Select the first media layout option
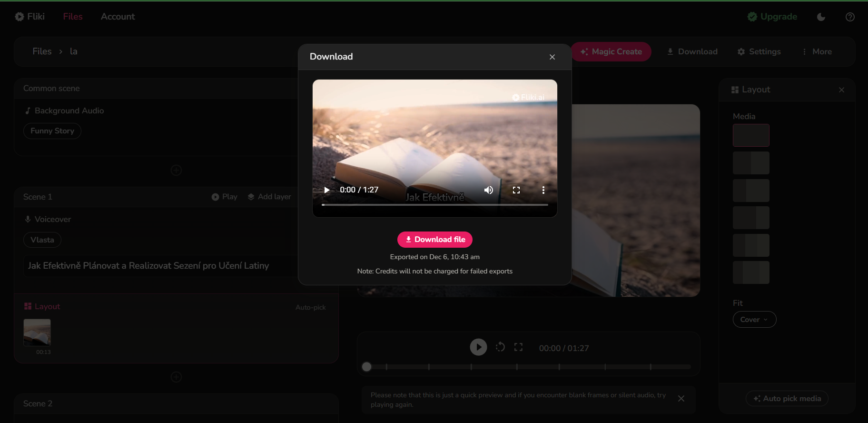 pos(751,135)
